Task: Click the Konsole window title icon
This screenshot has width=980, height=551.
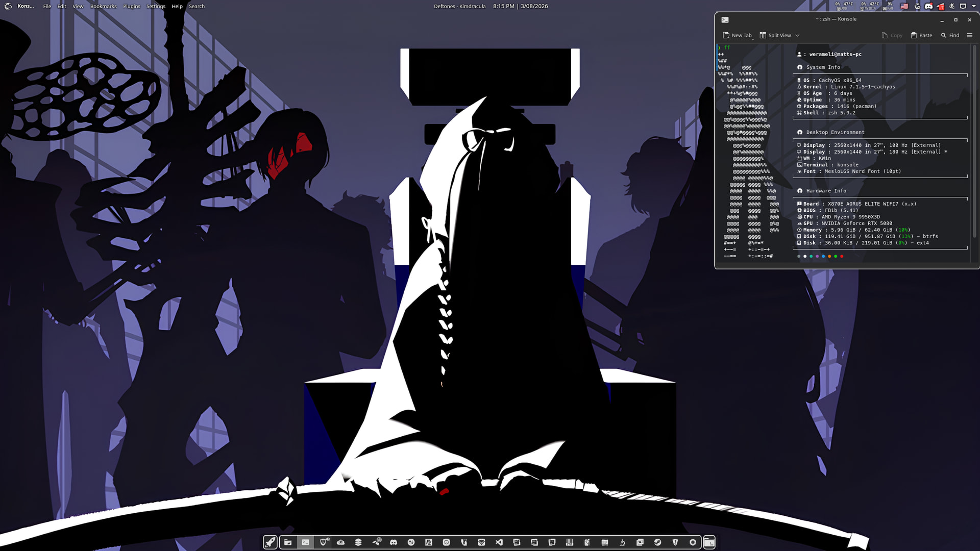Action: pyautogui.click(x=725, y=19)
